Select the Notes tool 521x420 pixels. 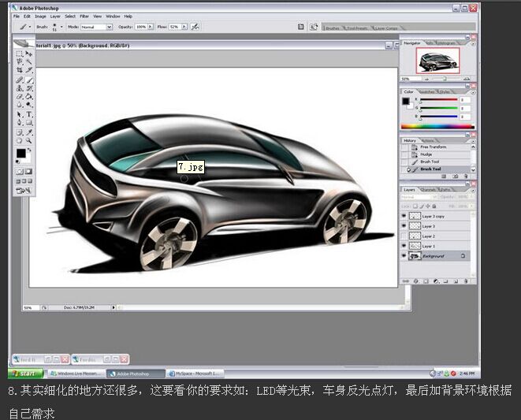click(20, 132)
